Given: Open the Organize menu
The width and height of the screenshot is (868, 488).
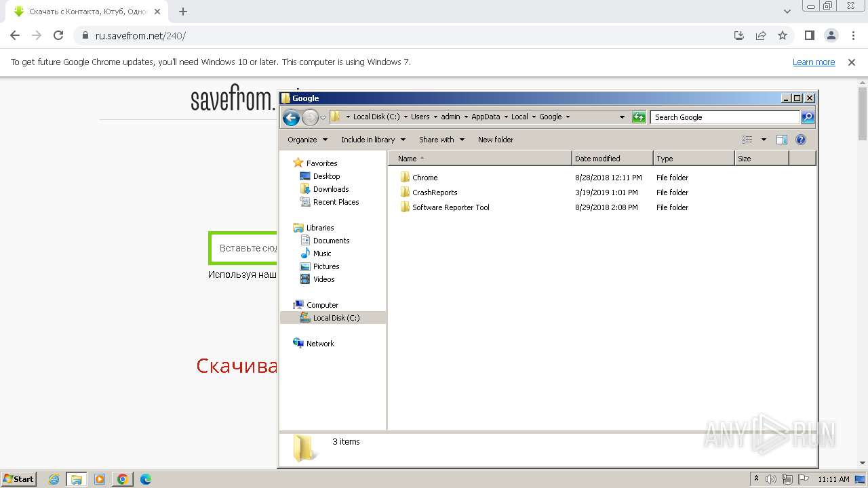Looking at the screenshot, I should [308, 140].
